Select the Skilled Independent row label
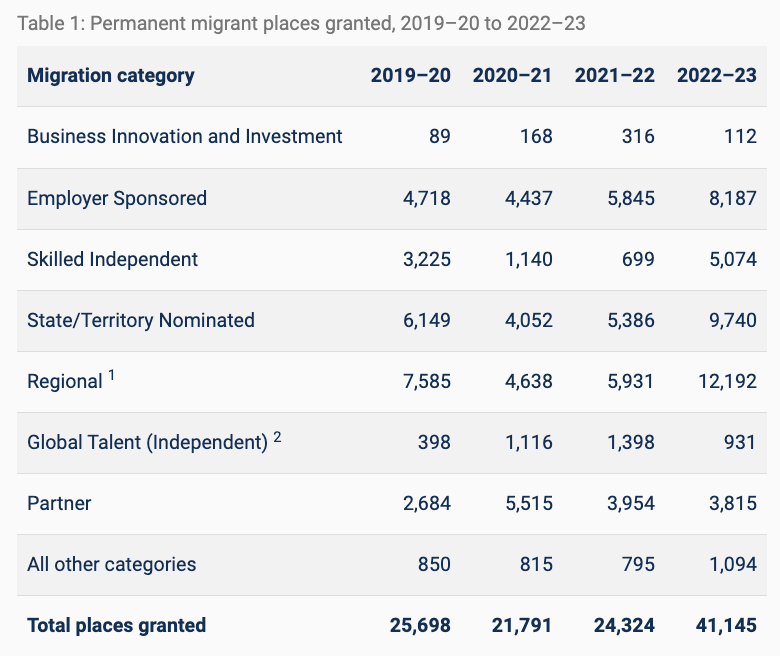 (x=113, y=259)
